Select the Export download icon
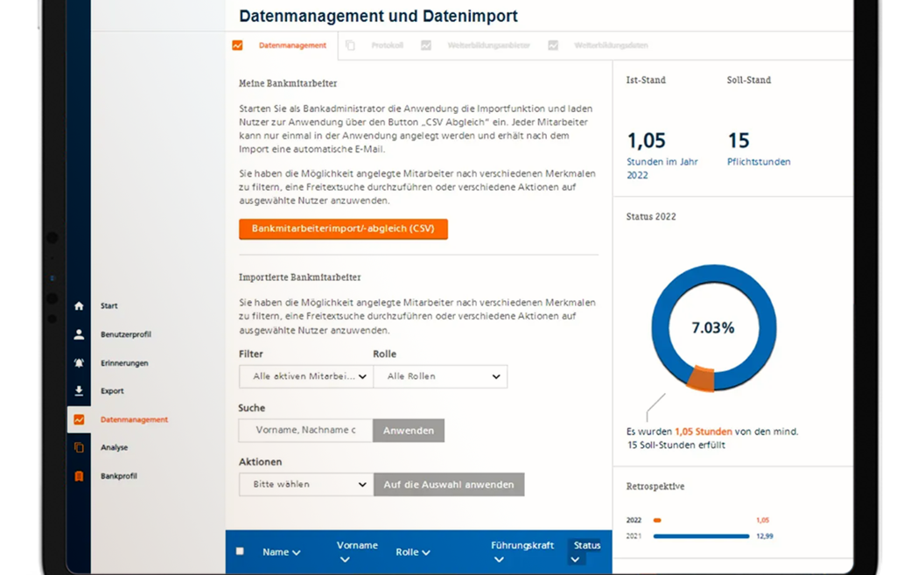Viewport: 924px width, 575px height. 79,390
